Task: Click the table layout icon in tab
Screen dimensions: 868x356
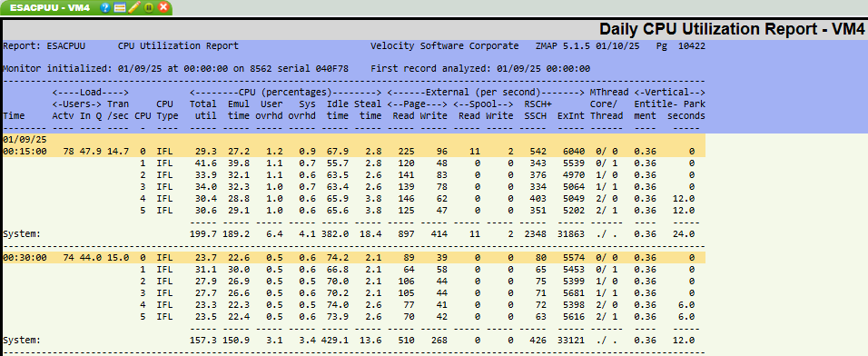Action: pyautogui.click(x=119, y=8)
